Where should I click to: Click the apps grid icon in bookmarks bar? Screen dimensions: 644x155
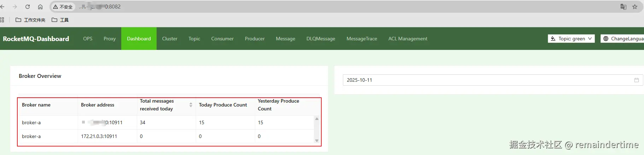point(2,20)
